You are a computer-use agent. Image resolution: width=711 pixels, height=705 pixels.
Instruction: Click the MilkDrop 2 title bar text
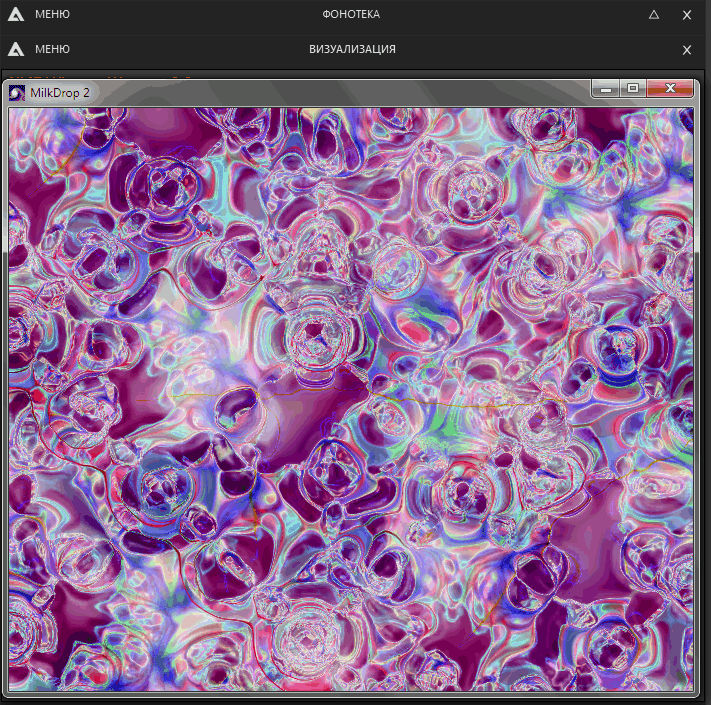pos(60,93)
